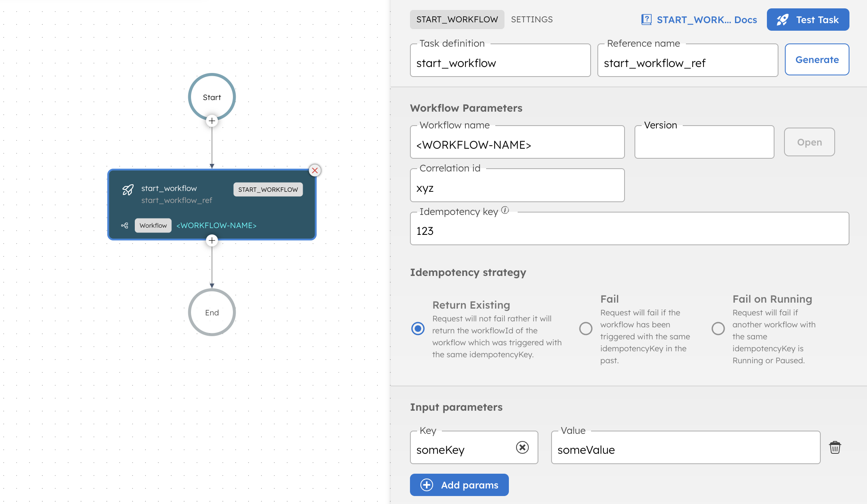Switch to the SETTINGS tab
This screenshot has height=504, width=867.
pyautogui.click(x=532, y=19)
